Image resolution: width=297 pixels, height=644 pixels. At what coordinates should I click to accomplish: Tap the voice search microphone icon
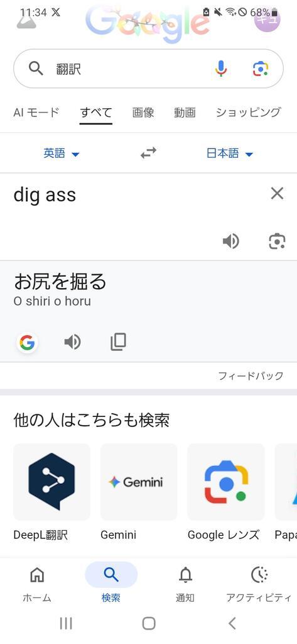220,69
